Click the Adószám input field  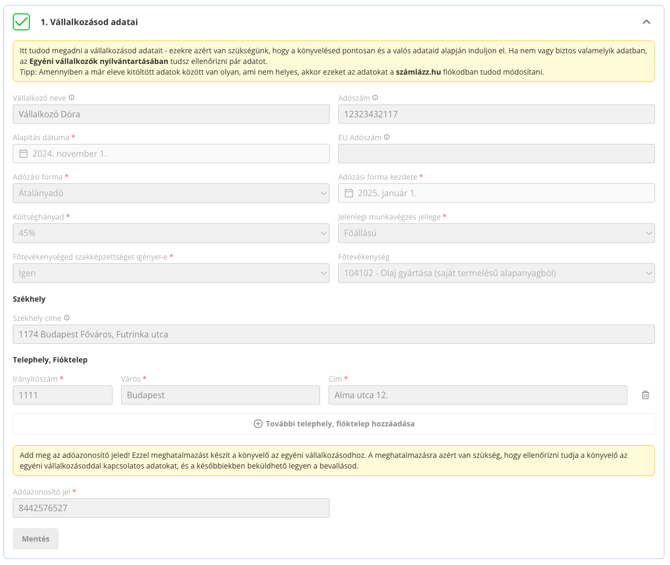[x=496, y=114]
